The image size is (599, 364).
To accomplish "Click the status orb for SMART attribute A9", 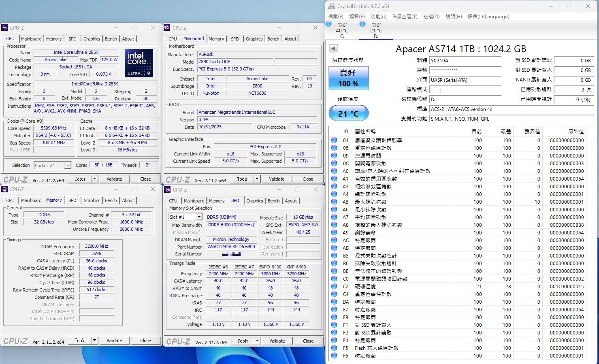I will [x=334, y=232].
